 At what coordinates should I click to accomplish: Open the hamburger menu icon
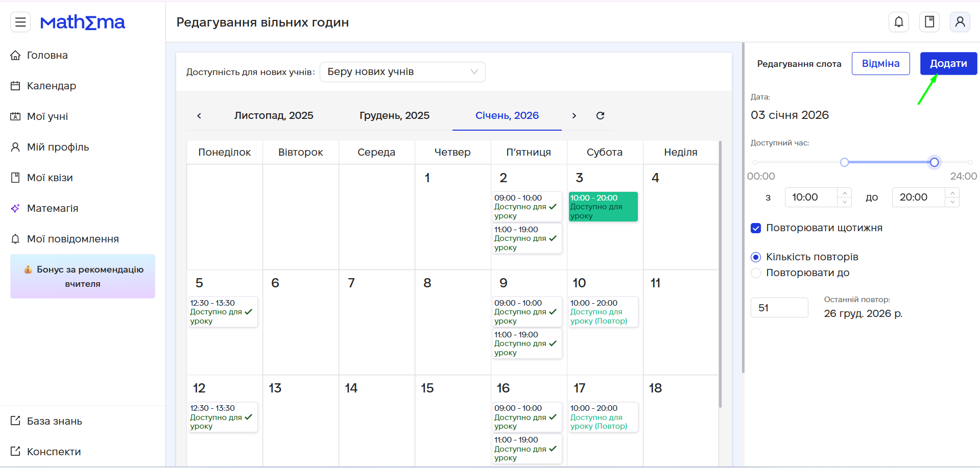[x=20, y=22]
